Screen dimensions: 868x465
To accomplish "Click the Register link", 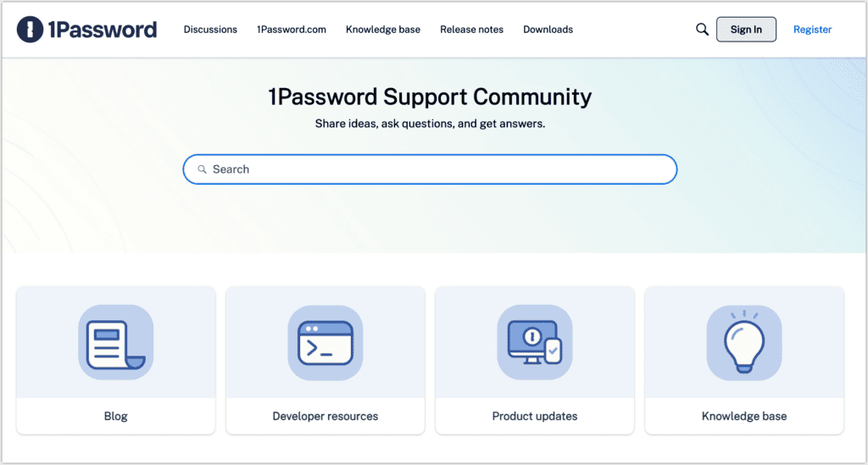I will click(812, 30).
